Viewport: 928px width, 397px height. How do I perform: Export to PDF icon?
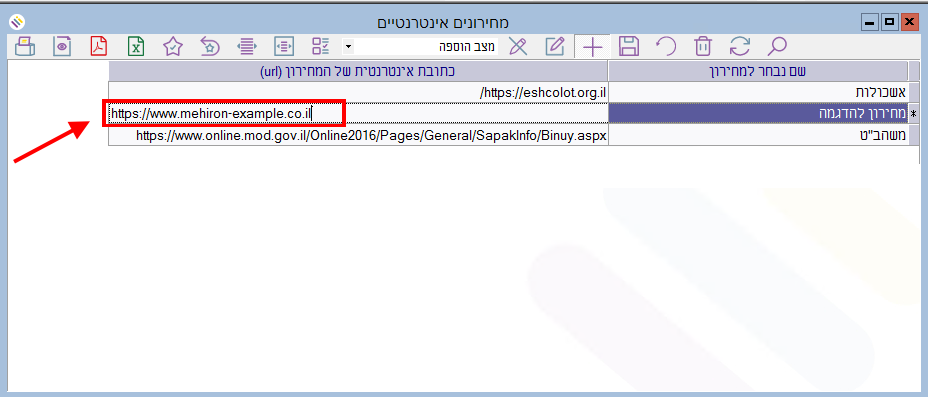(98, 46)
